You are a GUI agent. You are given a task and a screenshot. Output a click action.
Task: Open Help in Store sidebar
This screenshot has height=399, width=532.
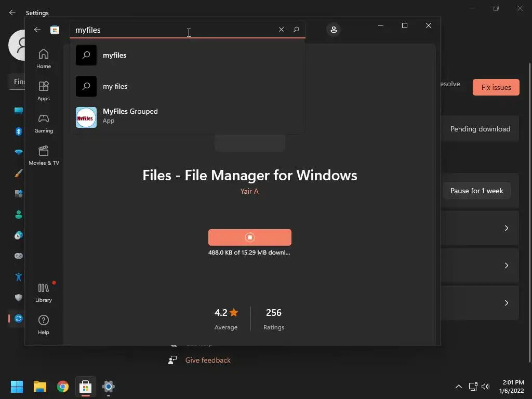coord(44,325)
